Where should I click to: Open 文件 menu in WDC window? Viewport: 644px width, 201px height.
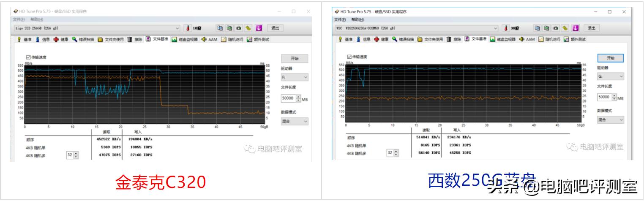click(340, 20)
